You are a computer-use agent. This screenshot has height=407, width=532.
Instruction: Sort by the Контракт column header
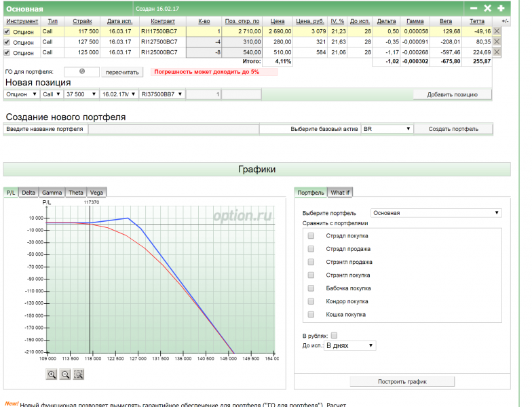[163, 21]
